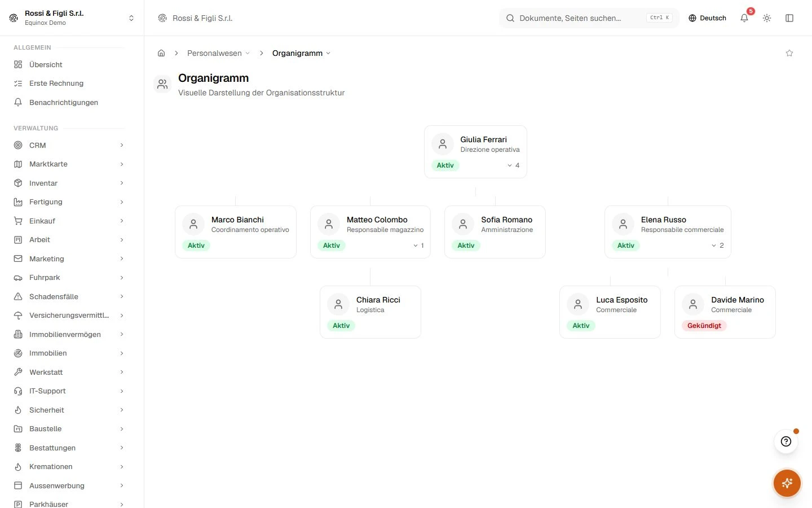Open Sofia Romano's employee card
The height and width of the screenshot is (508, 812).
click(495, 232)
